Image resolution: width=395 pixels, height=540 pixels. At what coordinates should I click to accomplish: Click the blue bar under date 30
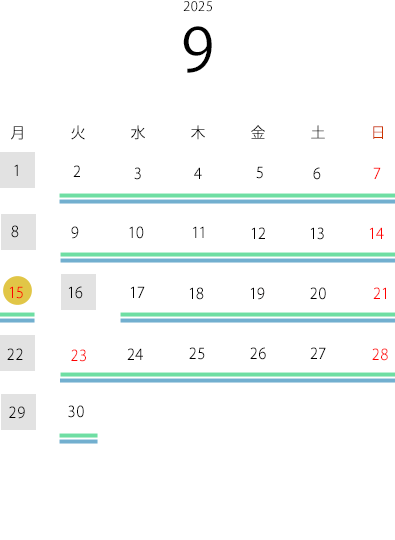point(79,442)
